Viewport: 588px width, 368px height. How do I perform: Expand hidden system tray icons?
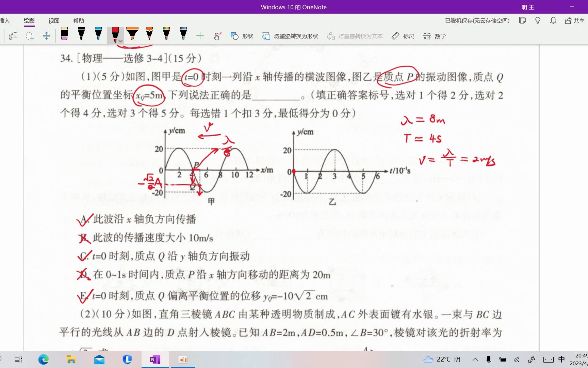pos(475,359)
